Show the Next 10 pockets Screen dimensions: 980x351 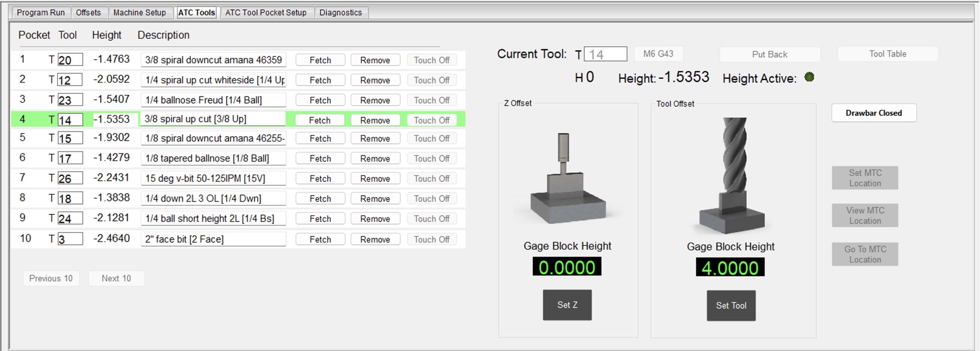click(116, 278)
